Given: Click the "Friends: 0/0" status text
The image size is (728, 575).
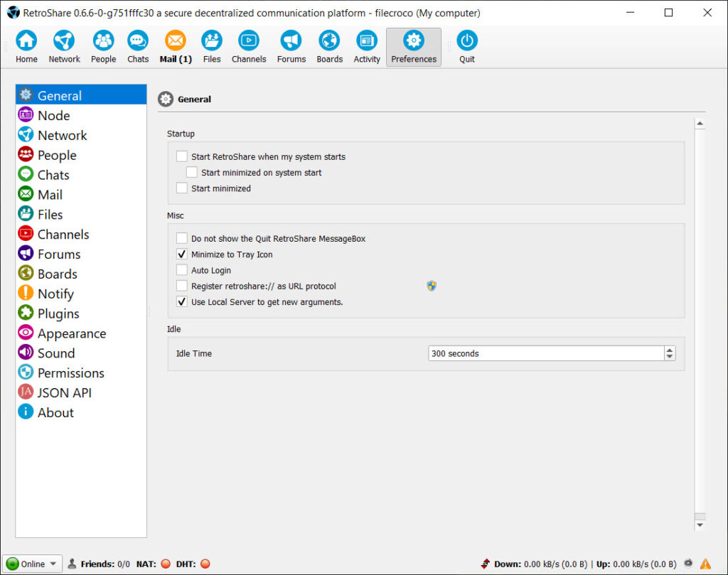Looking at the screenshot, I should 105,564.
